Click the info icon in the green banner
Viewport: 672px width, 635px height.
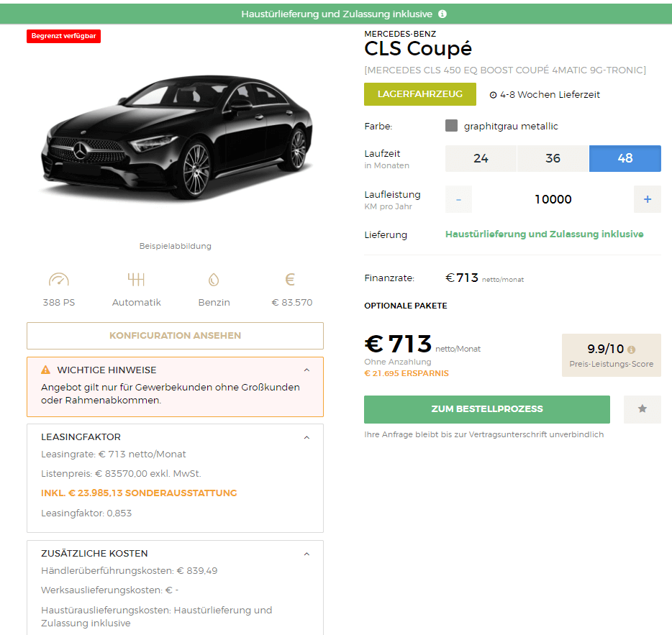pyautogui.click(x=442, y=14)
